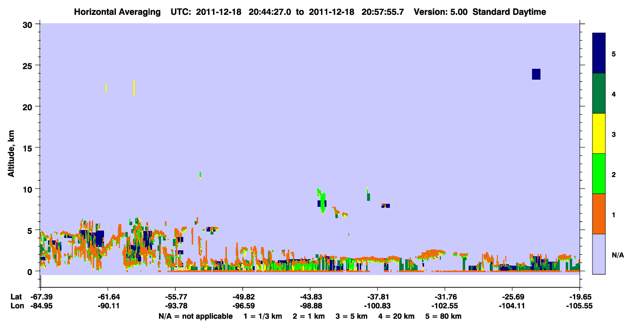Click legend text 'N/A = not applicable'
The height and width of the screenshot is (330, 644).
point(196,316)
